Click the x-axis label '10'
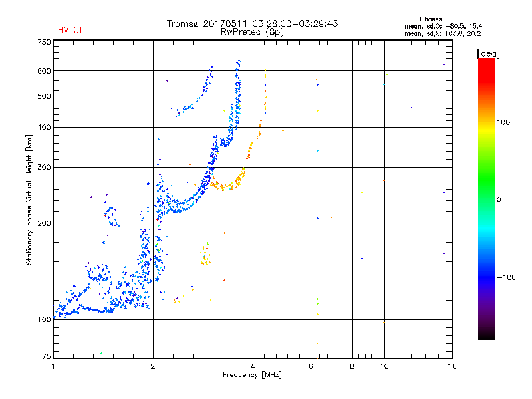532x399 pixels. (x=384, y=366)
